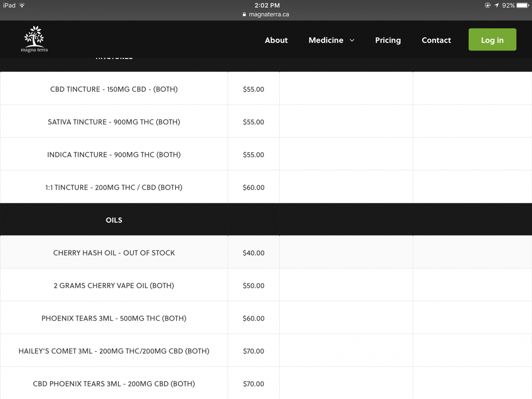
Task: Select PHOENIX TEARS 3ML - 500MG THC text
Action: pyautogui.click(x=114, y=318)
